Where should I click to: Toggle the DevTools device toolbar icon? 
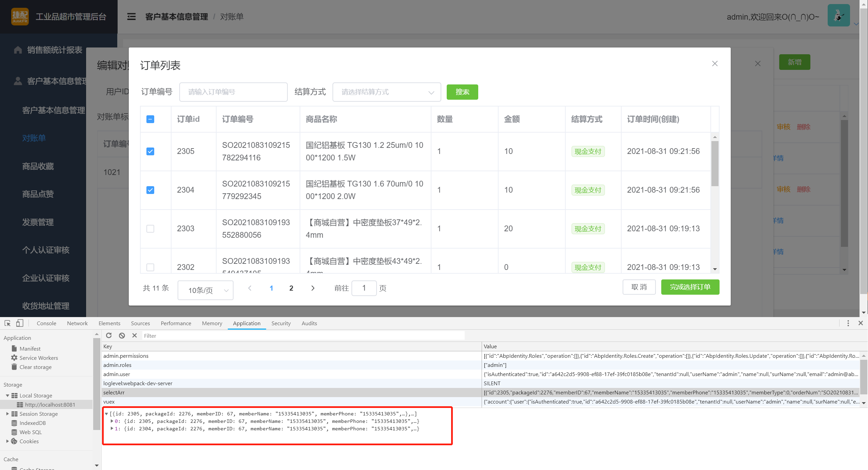pos(20,323)
